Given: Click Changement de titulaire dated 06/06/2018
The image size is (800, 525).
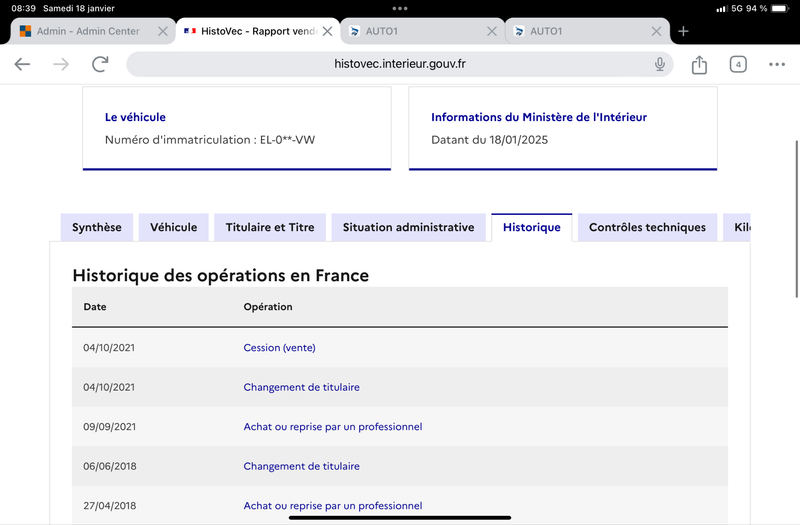Looking at the screenshot, I should tap(302, 466).
